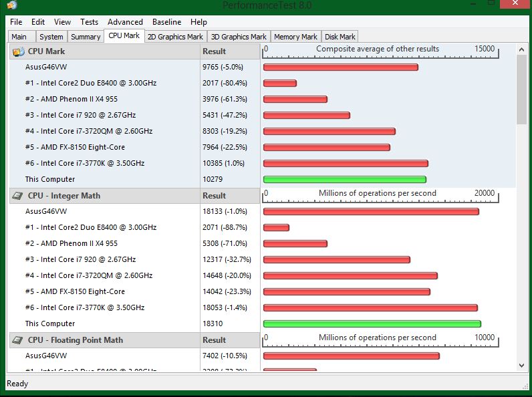Image resolution: width=532 pixels, height=397 pixels.
Task: Click the red AsusG46VW bar in CPU Mark
Action: click(341, 68)
